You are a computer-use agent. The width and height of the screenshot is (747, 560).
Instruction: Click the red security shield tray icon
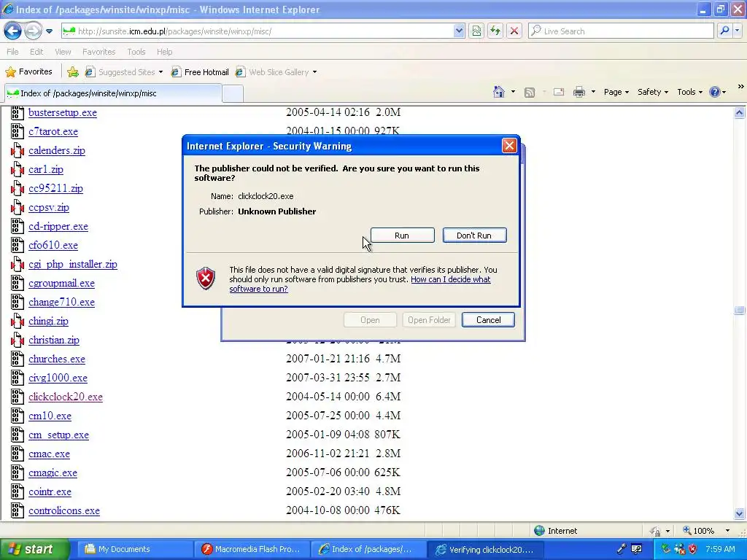click(x=693, y=549)
